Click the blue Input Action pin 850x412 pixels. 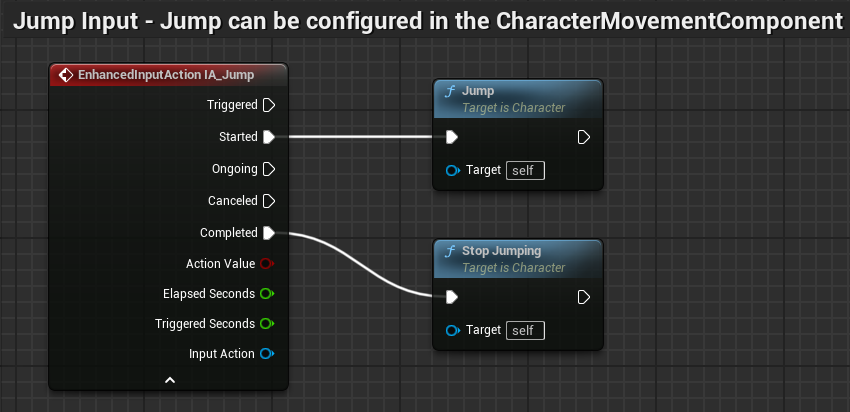tap(266, 354)
